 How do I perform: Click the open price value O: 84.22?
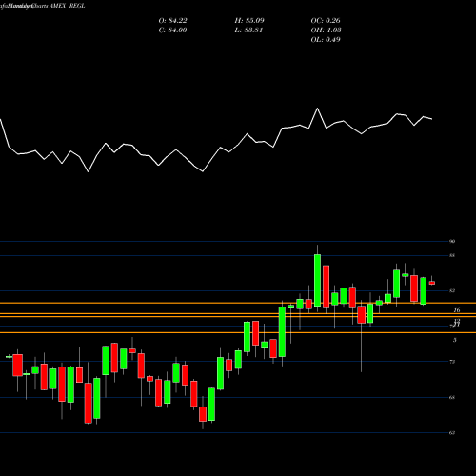172,21
